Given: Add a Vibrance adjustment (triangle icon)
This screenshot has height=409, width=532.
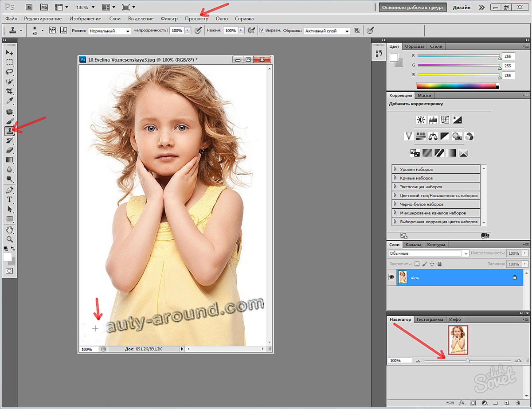Looking at the screenshot, I should point(409,136).
